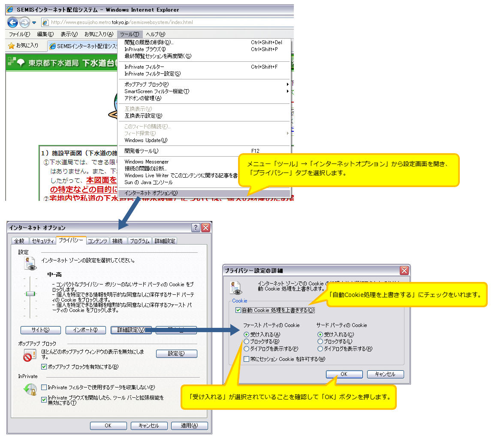This screenshot has height=448, width=501.
Task: Open the 表示(V) menu
Action: (x=69, y=34)
